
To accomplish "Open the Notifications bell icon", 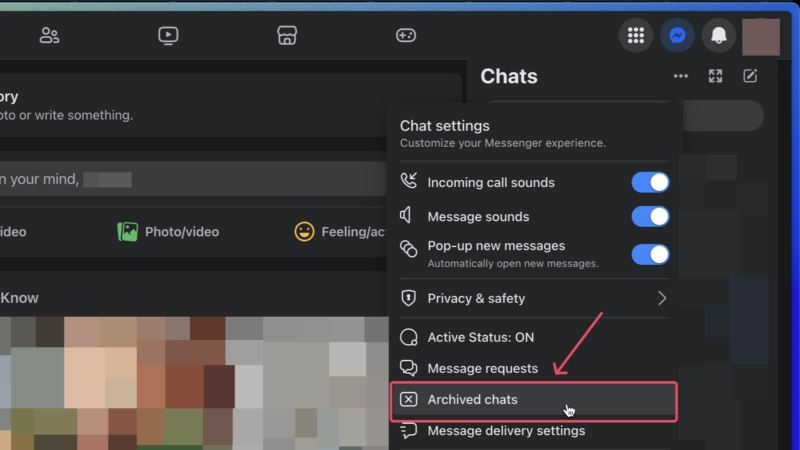I will point(718,35).
